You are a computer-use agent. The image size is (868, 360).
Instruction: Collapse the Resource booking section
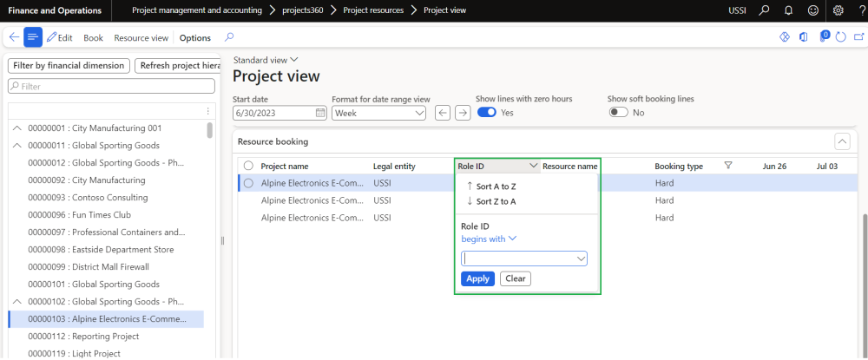[841, 141]
